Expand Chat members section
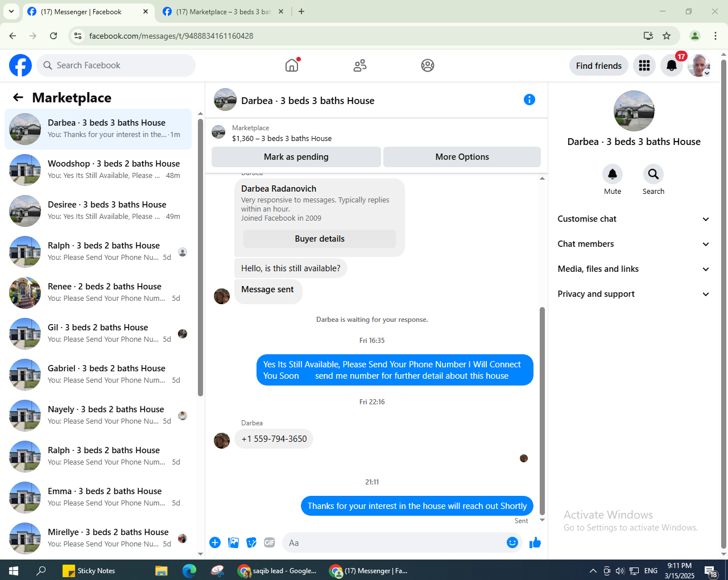 coord(634,244)
